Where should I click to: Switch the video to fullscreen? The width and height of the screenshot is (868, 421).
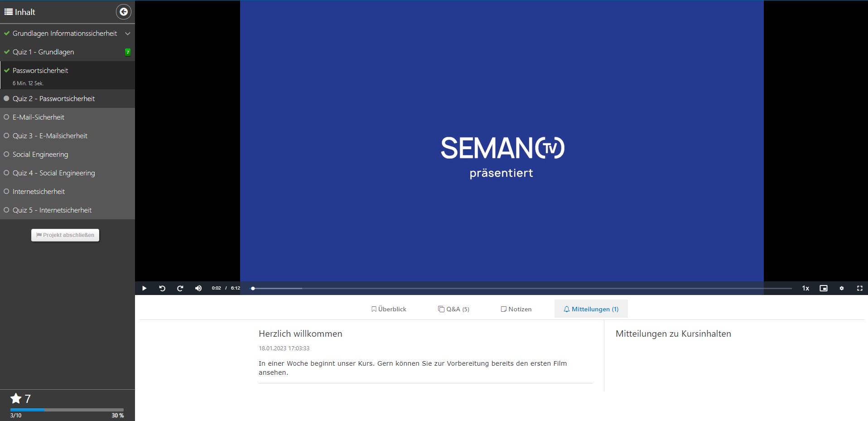click(x=859, y=288)
